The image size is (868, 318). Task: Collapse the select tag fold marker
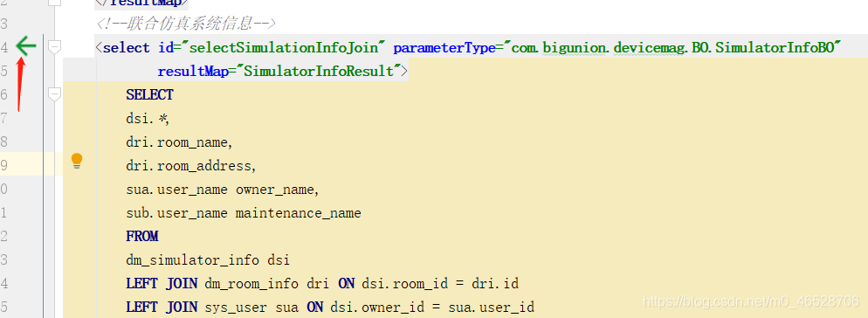coord(54,47)
